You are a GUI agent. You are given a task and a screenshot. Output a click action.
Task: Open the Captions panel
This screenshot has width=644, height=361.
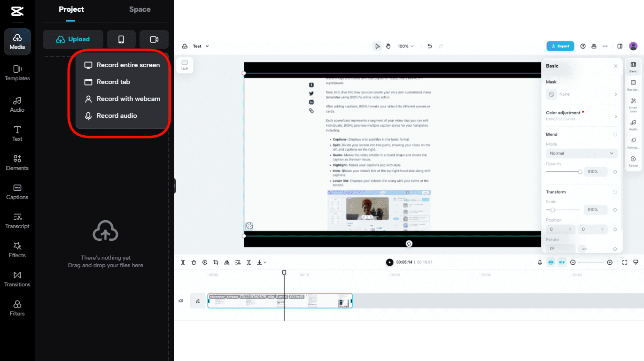[17, 191]
